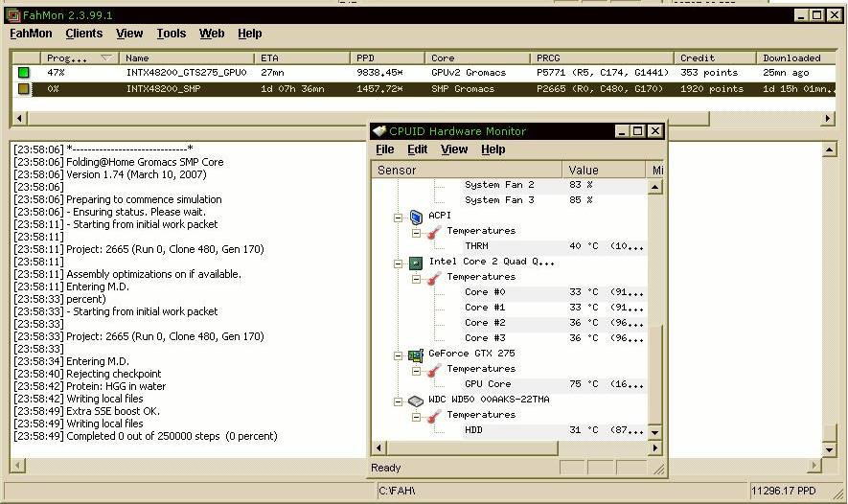Click thermometer icon under ACPI Temperatures
This screenshot has height=504, width=848.
point(434,232)
